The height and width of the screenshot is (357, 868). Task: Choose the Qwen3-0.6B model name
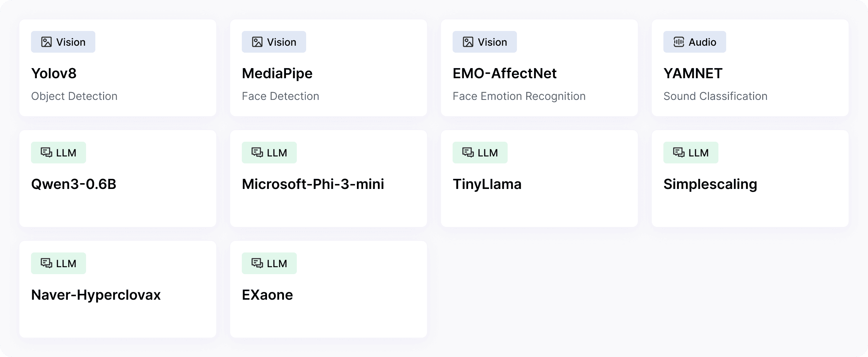pyautogui.click(x=74, y=184)
